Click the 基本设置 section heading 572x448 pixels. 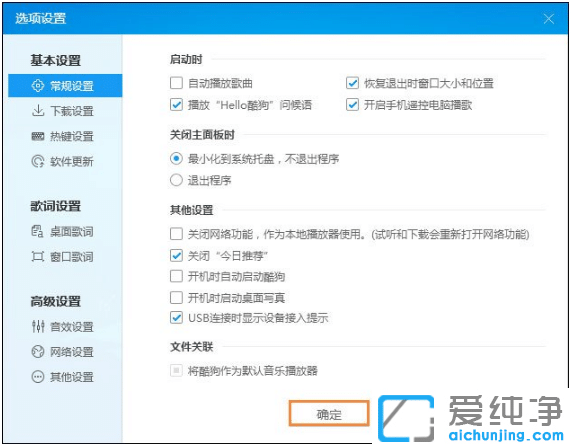55,60
